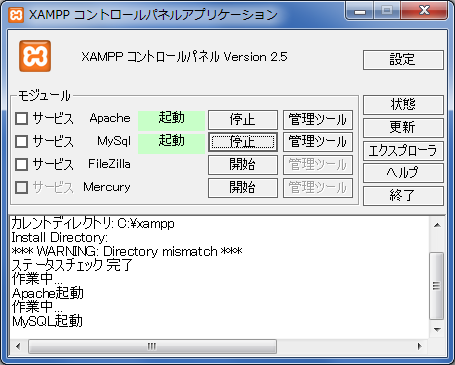Open the 設定 settings button
This screenshot has width=455, height=365.
[403, 60]
